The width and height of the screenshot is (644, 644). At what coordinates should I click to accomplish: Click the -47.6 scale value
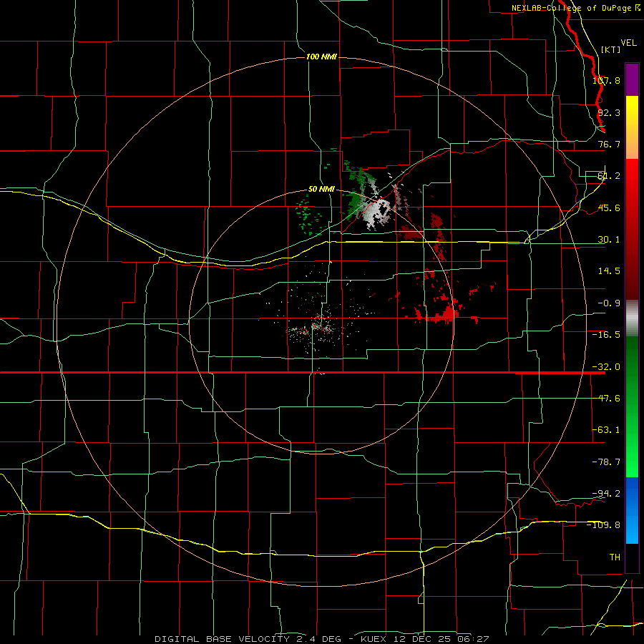point(606,399)
